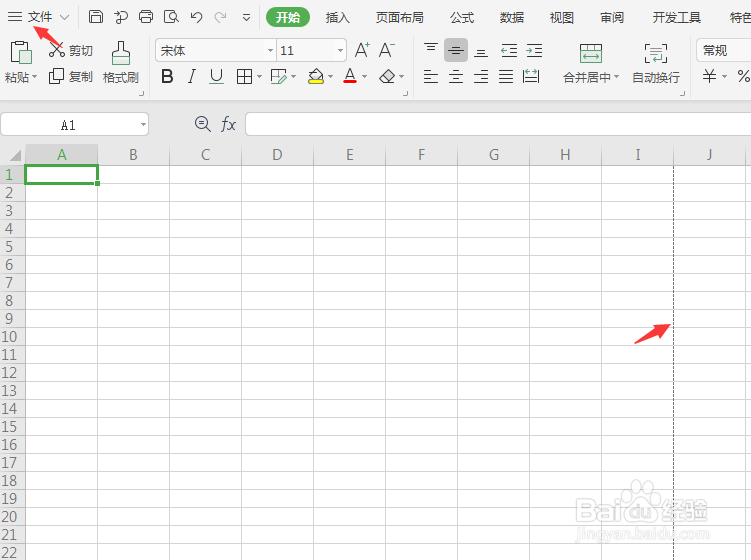751x560 pixels.
Task: Click the zoom magnifier near formula bar
Action: 203,124
